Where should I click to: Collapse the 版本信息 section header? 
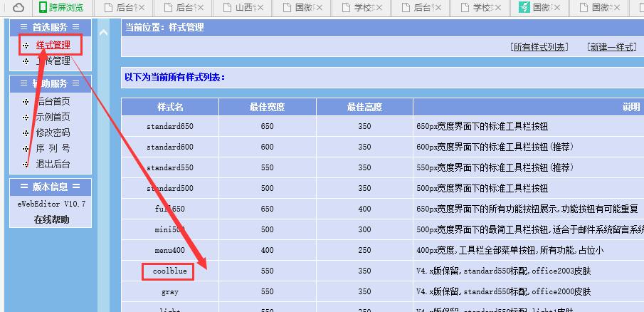[50, 187]
